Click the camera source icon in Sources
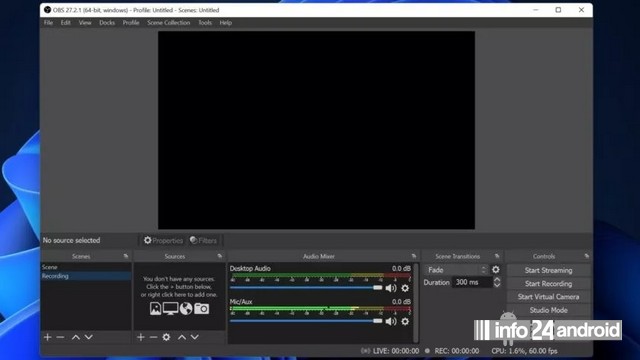 pyautogui.click(x=201, y=309)
